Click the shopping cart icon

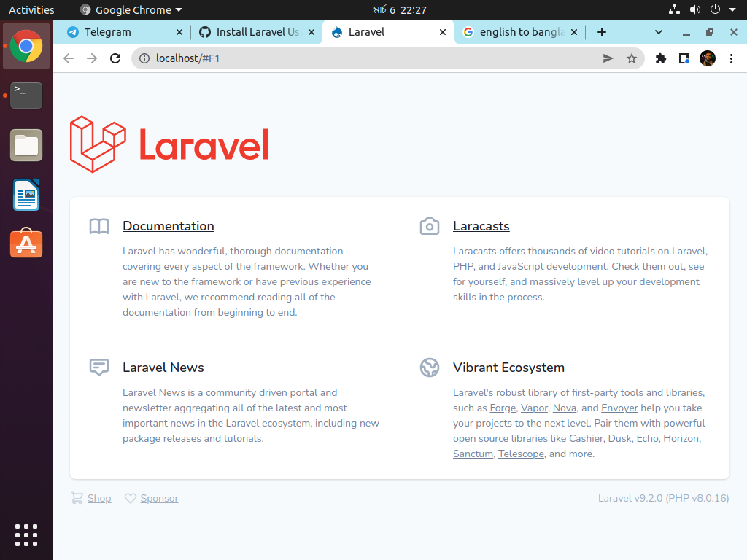tap(77, 498)
